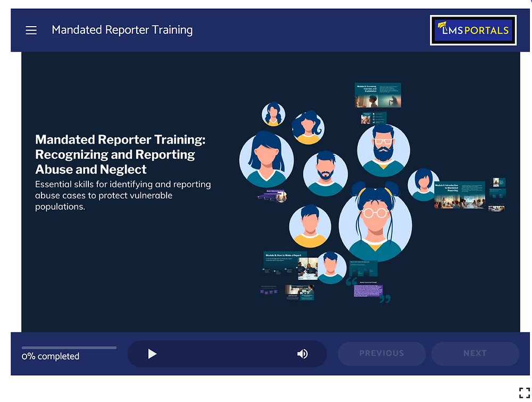Viewport: 532px width, 402px height.
Task: Open the hamburger navigation menu
Action: click(x=31, y=30)
